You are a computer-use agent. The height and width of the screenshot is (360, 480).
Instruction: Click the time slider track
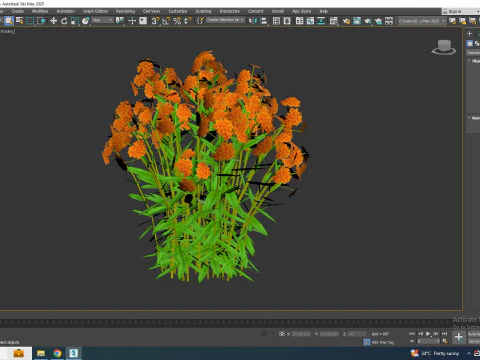(x=230, y=322)
